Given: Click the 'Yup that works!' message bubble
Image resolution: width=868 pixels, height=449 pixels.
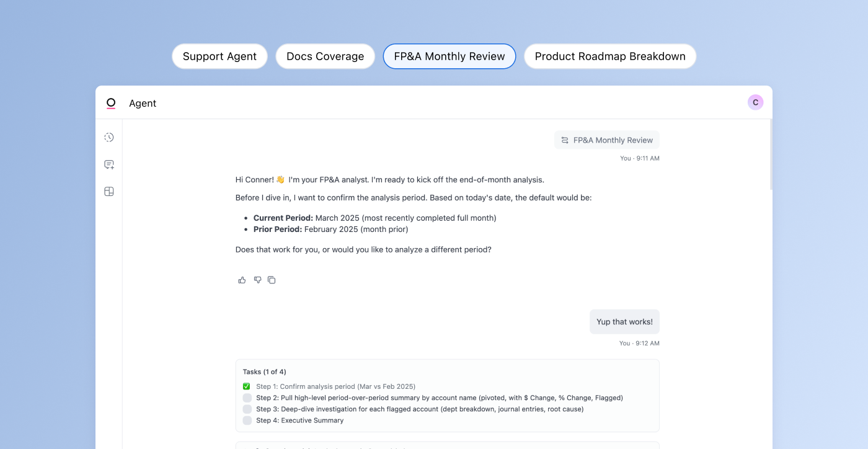Looking at the screenshot, I should pos(624,322).
